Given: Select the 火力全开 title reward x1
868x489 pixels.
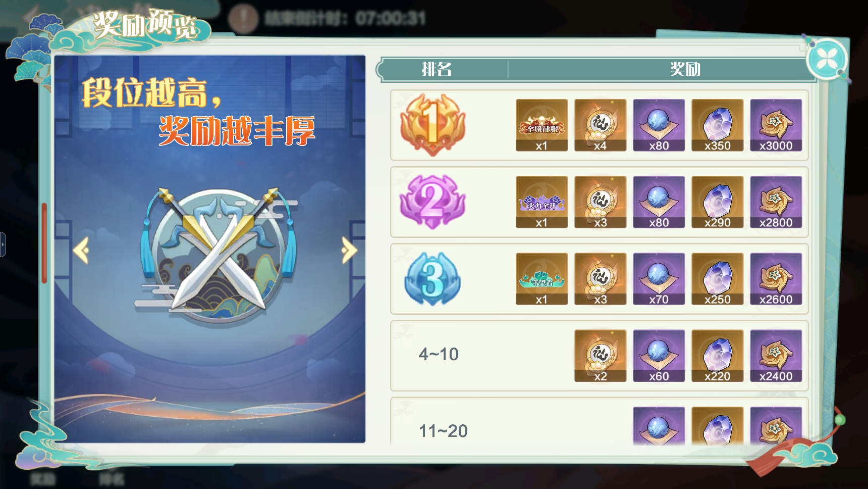Looking at the screenshot, I should click(x=541, y=202).
